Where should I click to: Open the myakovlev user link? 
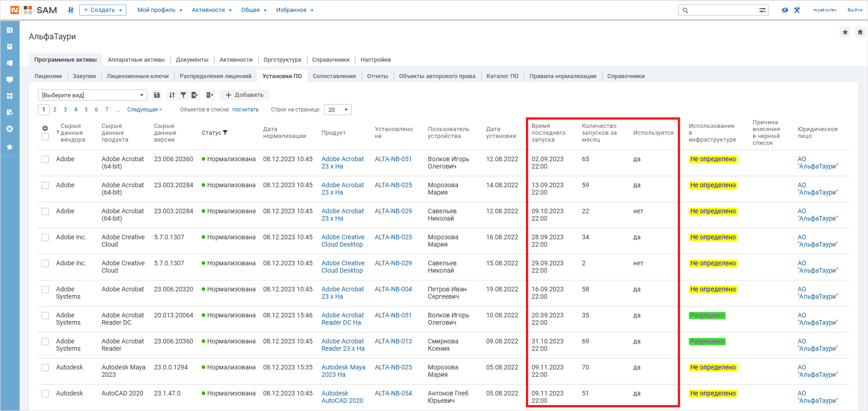tap(825, 10)
